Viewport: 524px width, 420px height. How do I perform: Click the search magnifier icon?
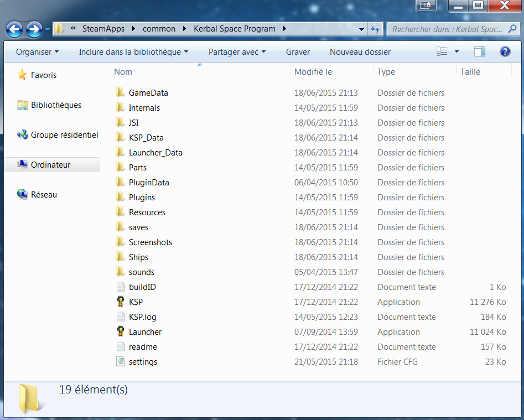pyautogui.click(x=512, y=29)
